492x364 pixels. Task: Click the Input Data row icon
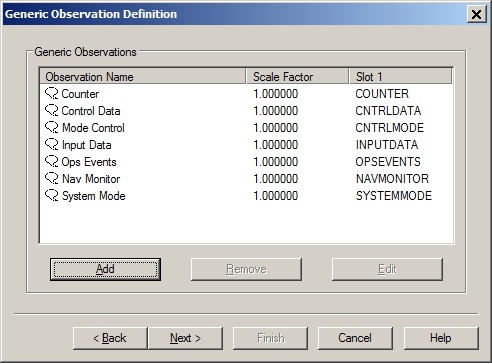click(x=52, y=145)
